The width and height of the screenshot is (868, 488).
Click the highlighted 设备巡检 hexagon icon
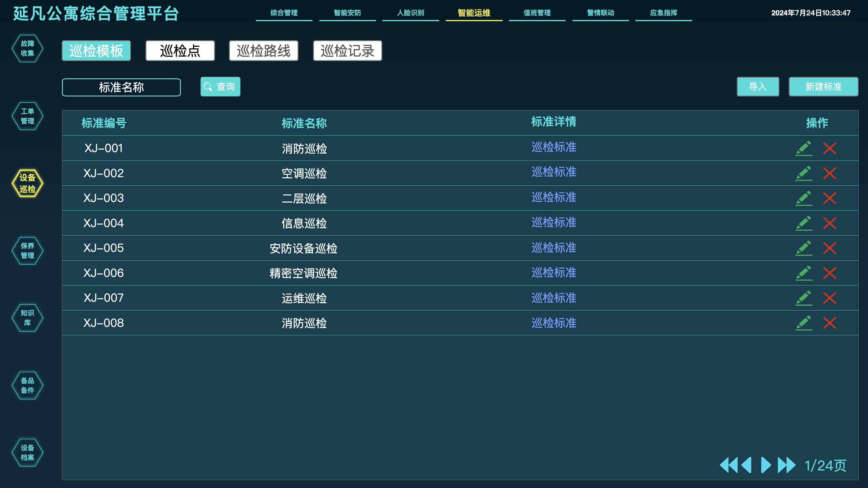tap(27, 183)
